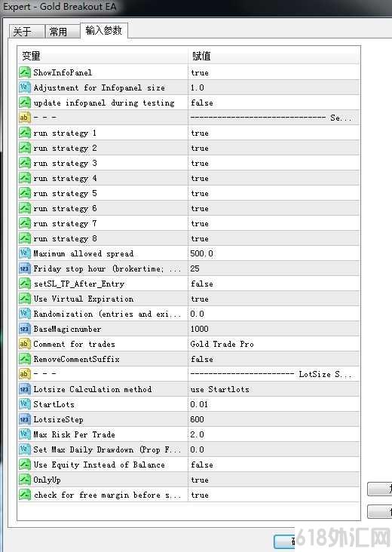This screenshot has width=392, height=552.
Task: Select the Max Risk Per Trade value field
Action: click(274, 434)
